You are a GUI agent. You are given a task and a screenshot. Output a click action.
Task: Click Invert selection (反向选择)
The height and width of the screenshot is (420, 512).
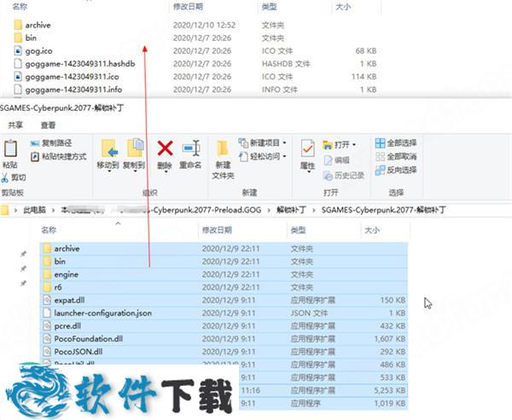point(396,170)
